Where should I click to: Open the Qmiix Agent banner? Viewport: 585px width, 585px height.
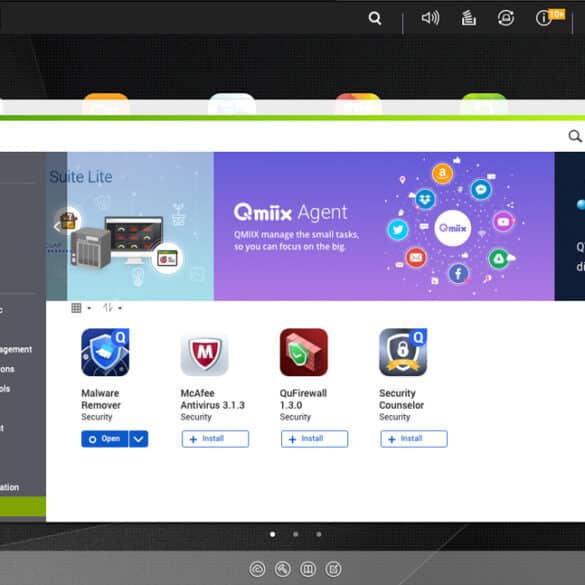[384, 226]
